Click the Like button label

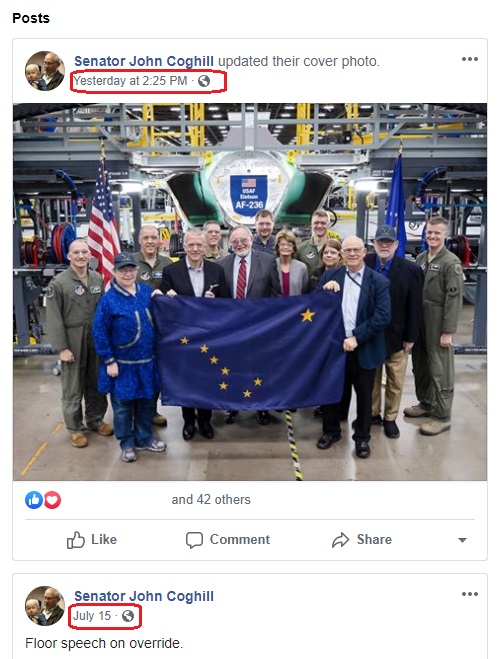[104, 540]
